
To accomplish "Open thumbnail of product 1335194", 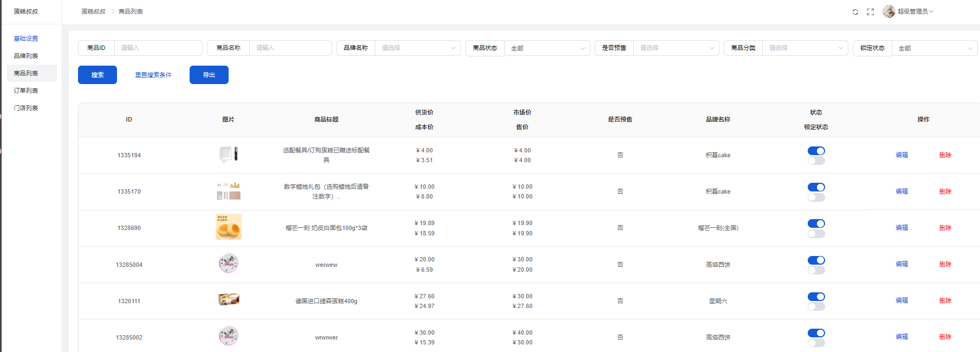I will (x=229, y=155).
